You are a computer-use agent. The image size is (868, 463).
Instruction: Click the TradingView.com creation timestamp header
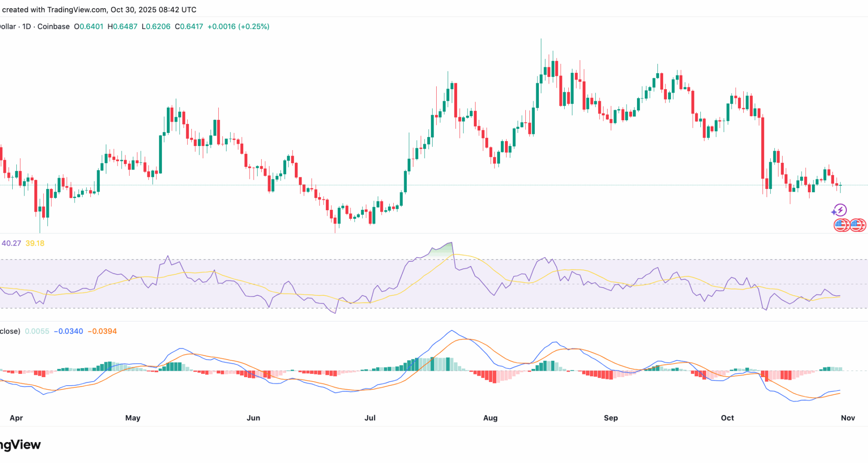(x=99, y=9)
